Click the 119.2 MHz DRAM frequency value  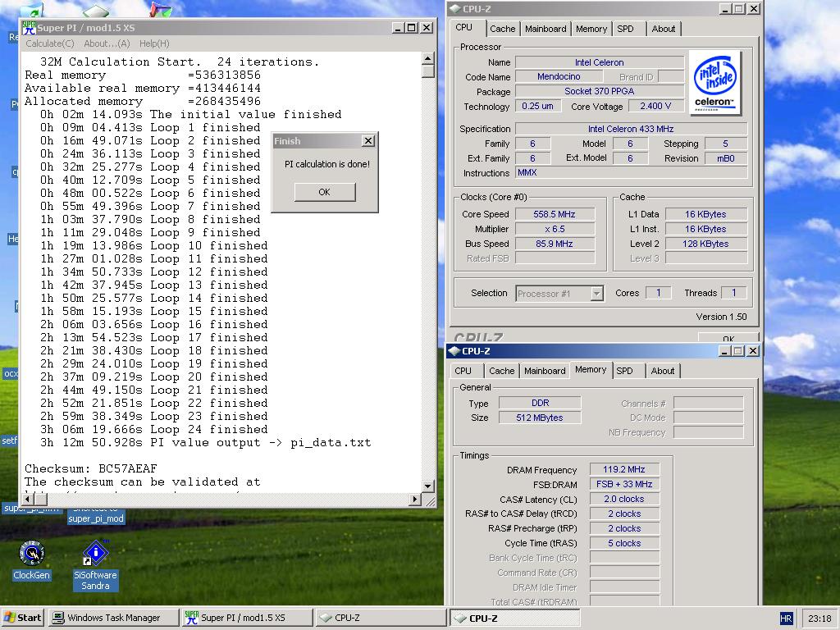point(624,469)
